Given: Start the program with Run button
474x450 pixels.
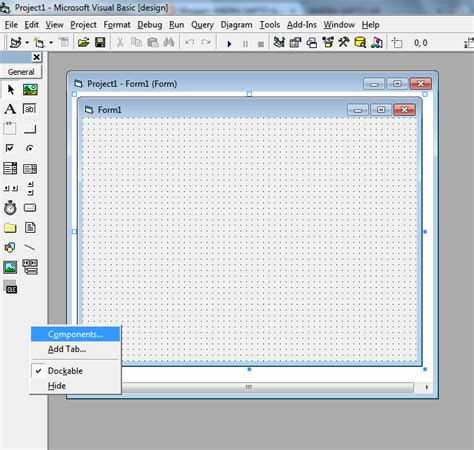Looking at the screenshot, I should (x=229, y=44).
